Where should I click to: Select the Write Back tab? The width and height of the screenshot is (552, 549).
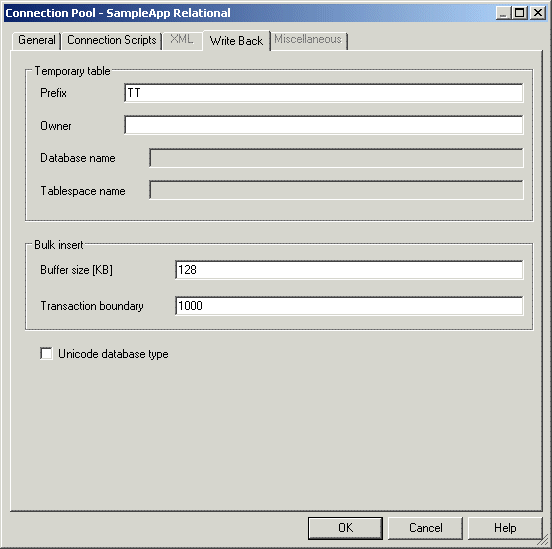[236, 41]
